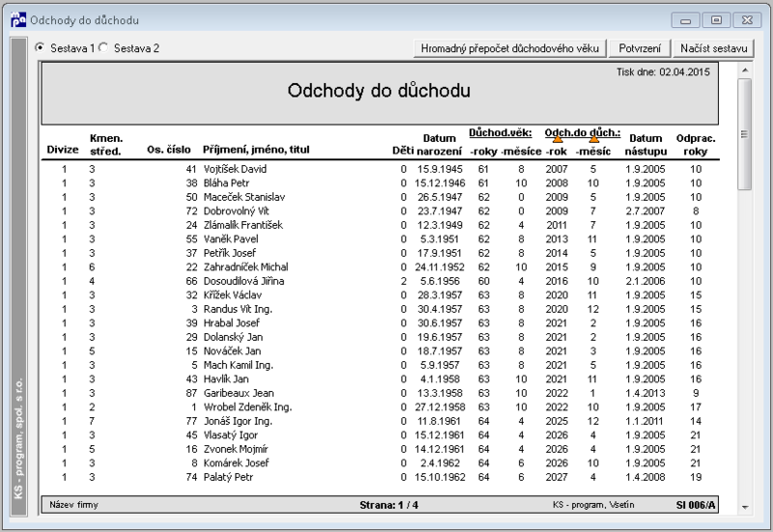Viewport: 773px width, 532px height.
Task: Select the row Vojtíšek David
Action: click(x=380, y=169)
